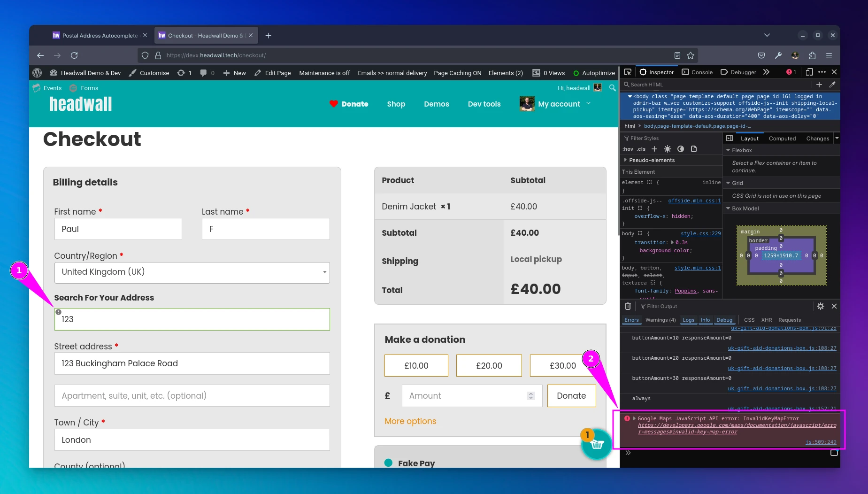The width and height of the screenshot is (868, 494).
Task: Expand the Google Maps error message
Action: pyautogui.click(x=634, y=418)
